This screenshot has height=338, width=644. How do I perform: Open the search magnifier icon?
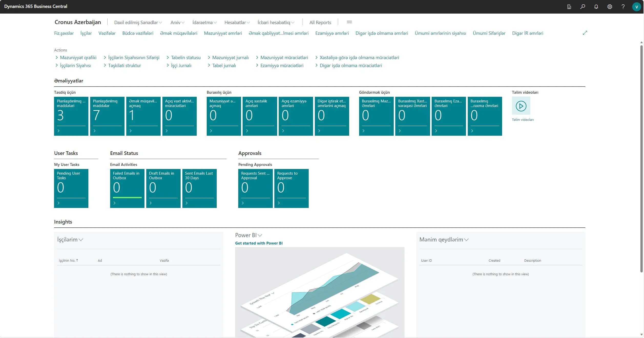583,7
